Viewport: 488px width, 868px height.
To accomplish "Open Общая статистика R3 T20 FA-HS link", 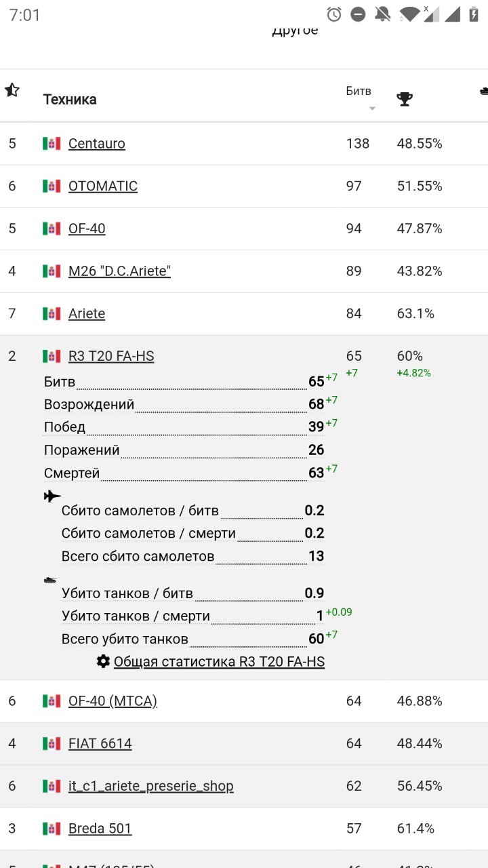I will (219, 662).
